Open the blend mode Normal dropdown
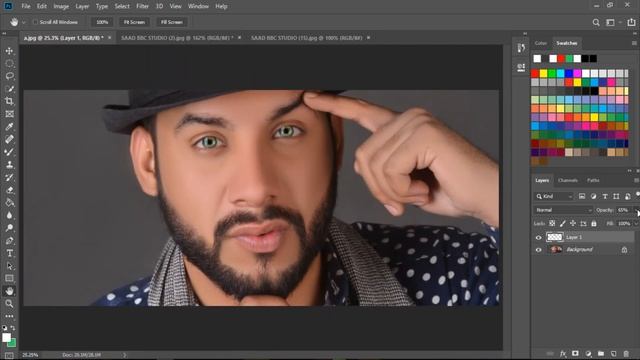The image size is (640, 360). pyautogui.click(x=563, y=210)
